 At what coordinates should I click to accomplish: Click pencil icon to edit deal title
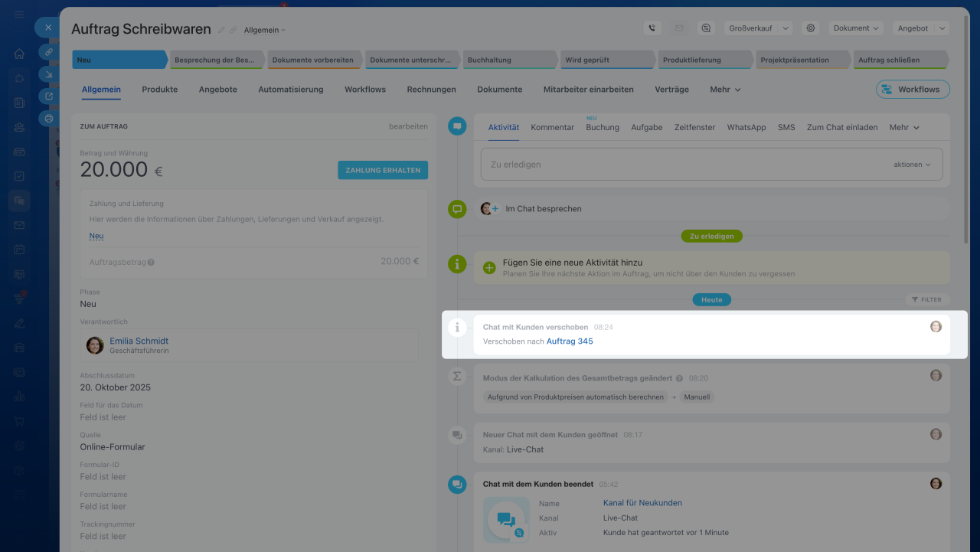click(221, 30)
